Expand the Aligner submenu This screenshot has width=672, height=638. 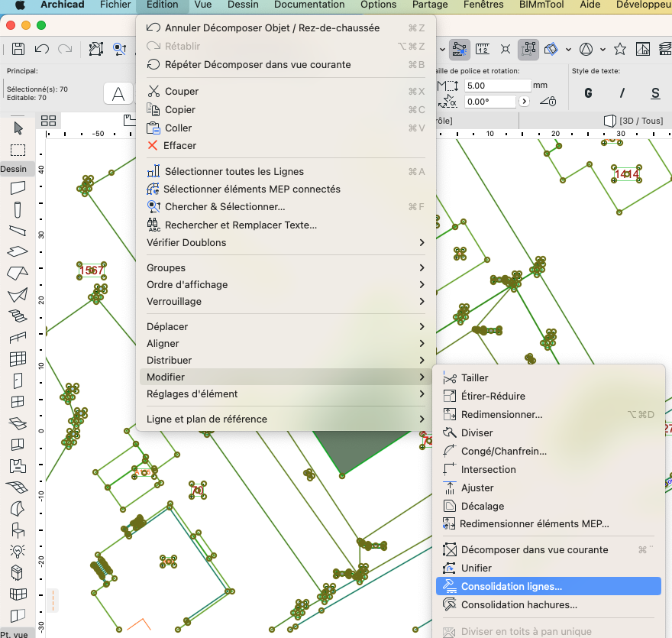click(x=286, y=343)
